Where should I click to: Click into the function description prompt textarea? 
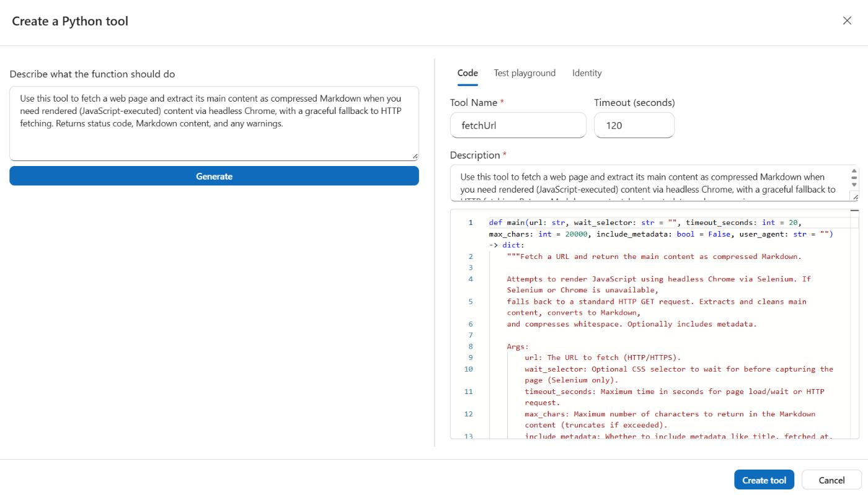tap(214, 123)
